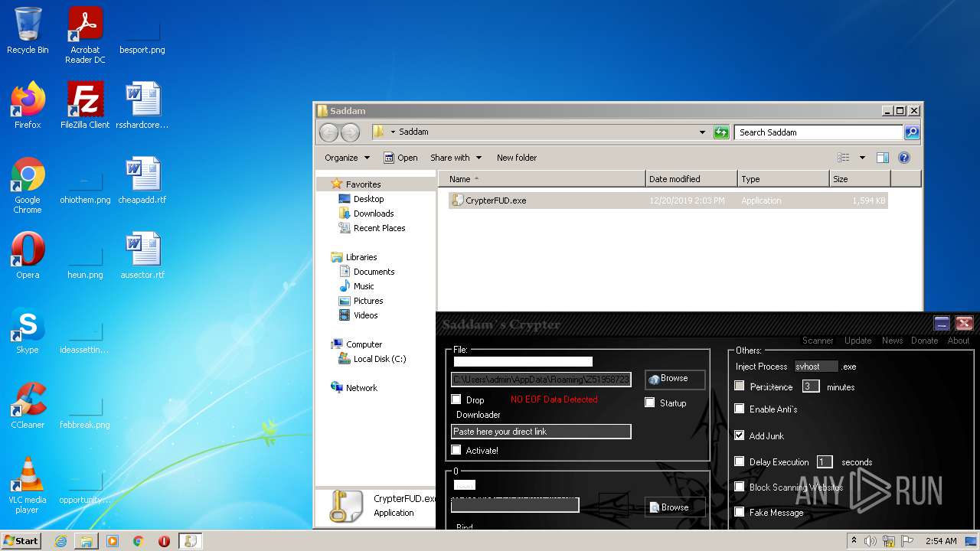Image resolution: width=980 pixels, height=551 pixels.
Task: Click the volume speaker tray icon
Action: (871, 541)
